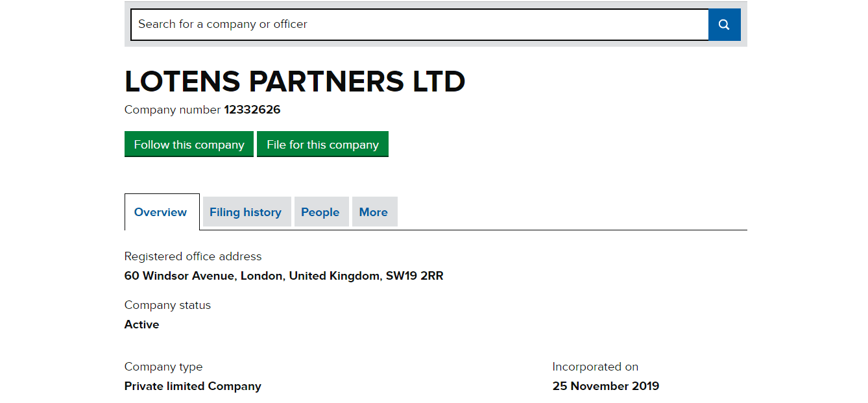This screenshot has width=868, height=403.
Task: Open the People tab
Action: coord(320,212)
